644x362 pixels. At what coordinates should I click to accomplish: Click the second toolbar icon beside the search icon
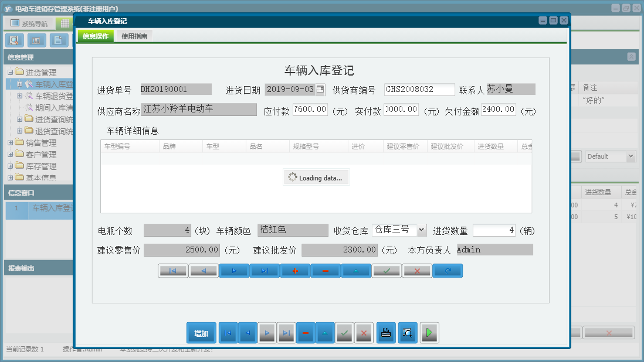tap(36, 40)
